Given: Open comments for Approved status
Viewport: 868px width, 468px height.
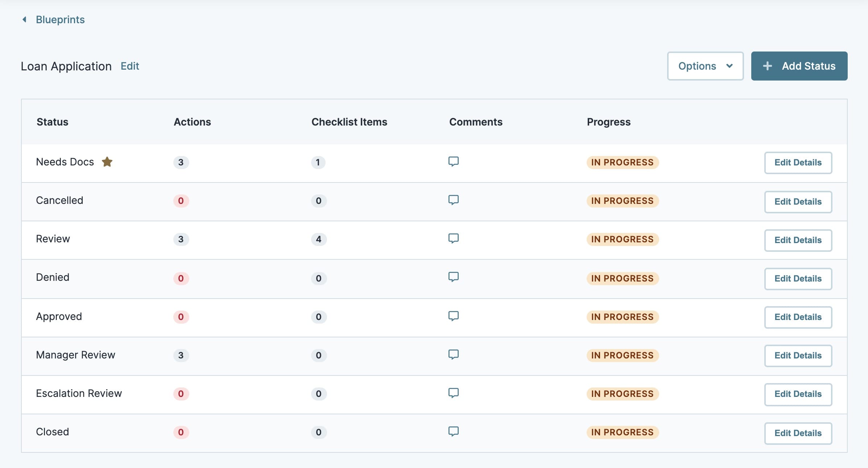Looking at the screenshot, I should 453,316.
